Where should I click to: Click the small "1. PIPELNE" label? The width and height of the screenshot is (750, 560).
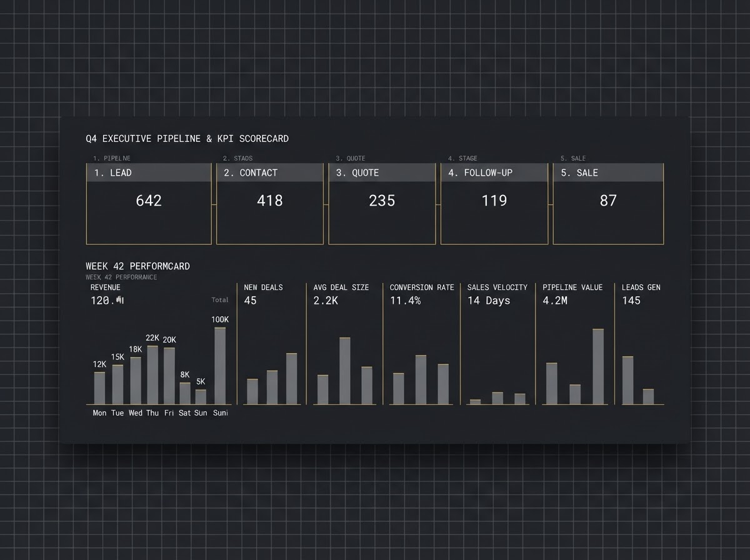(112, 158)
